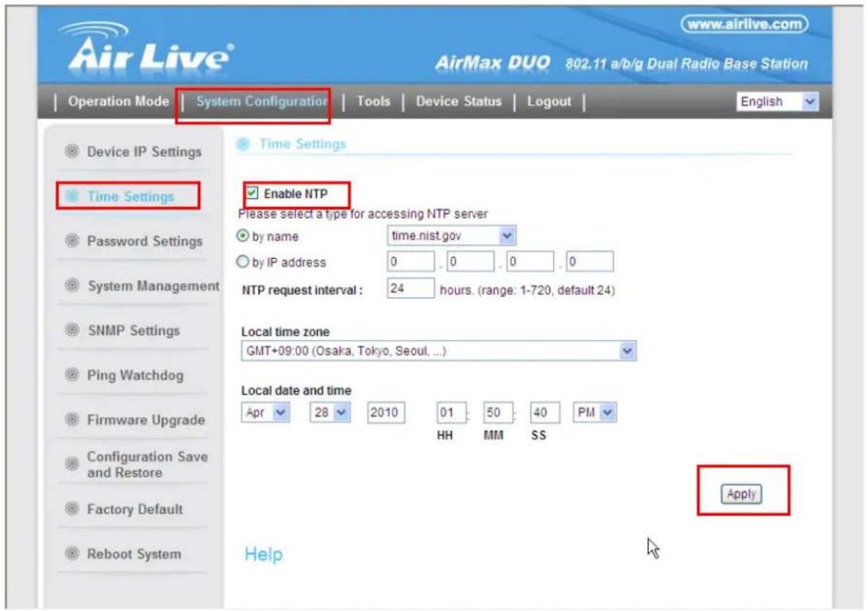Click the bullet icon beside System Management
Viewport: 868px width, 611px height.
pyautogui.click(x=71, y=286)
